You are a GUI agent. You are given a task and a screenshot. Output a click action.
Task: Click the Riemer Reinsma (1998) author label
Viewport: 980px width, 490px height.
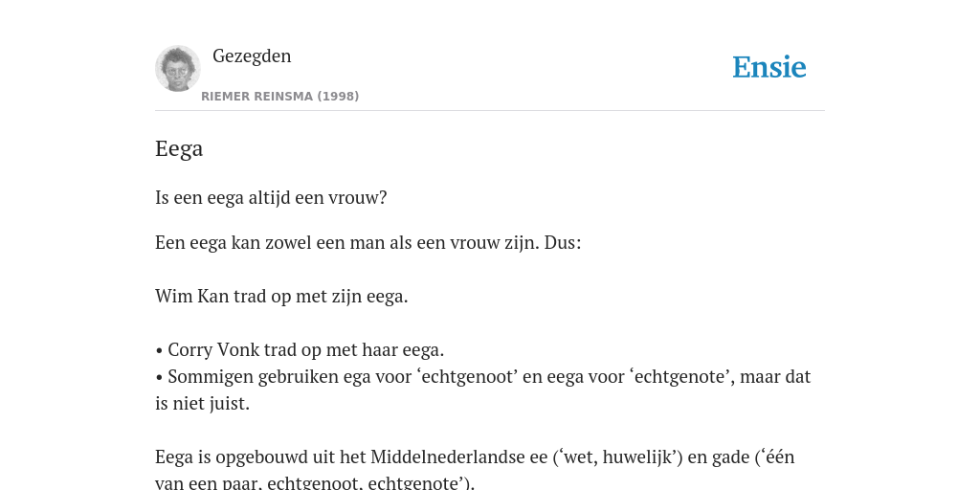[280, 97]
